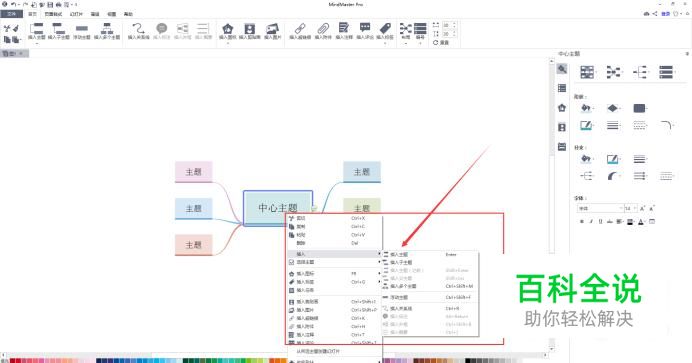Select Insert Topic (Enter) in submenu
Image resolution: width=692 pixels, height=363 pixels.
[430, 254]
